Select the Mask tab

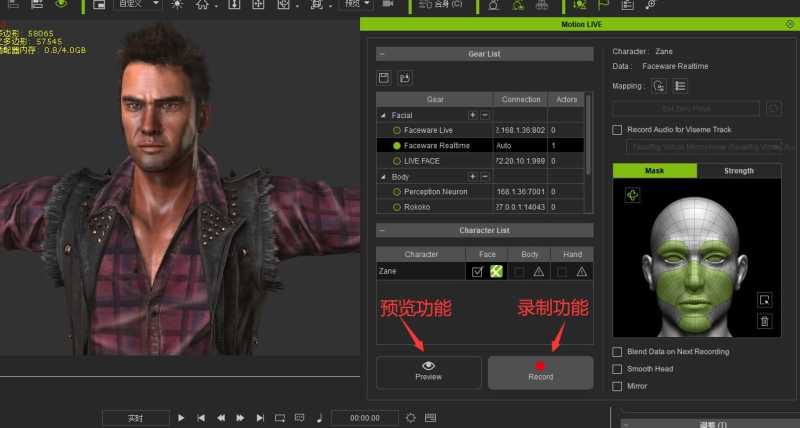(654, 171)
